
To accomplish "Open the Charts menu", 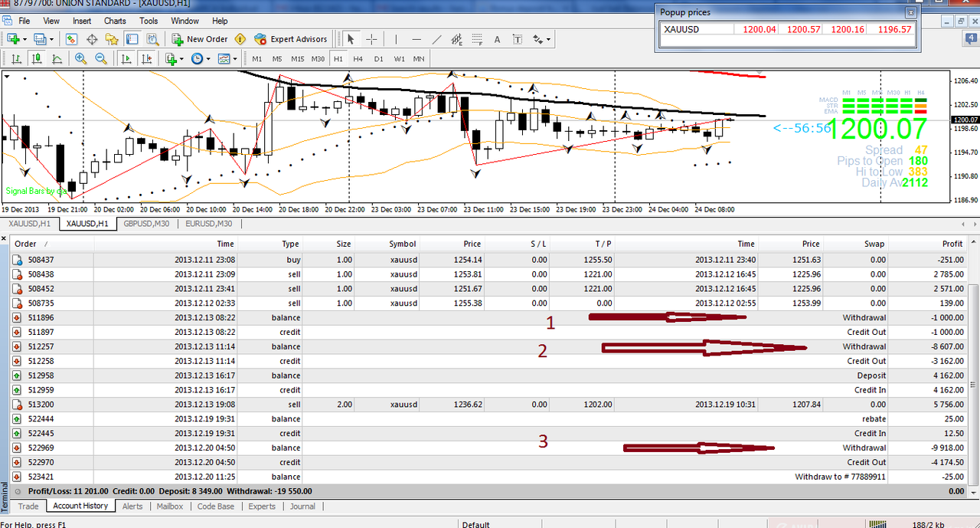I will (x=115, y=21).
